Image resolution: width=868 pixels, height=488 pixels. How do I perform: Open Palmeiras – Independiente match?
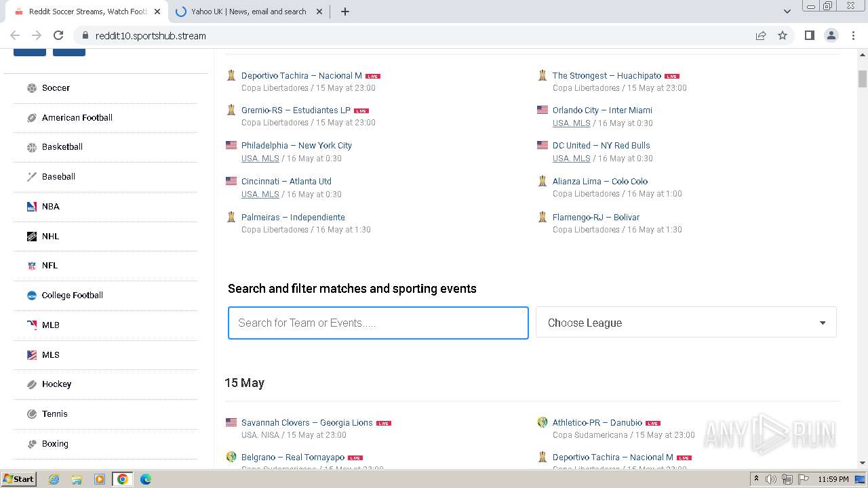click(x=293, y=218)
